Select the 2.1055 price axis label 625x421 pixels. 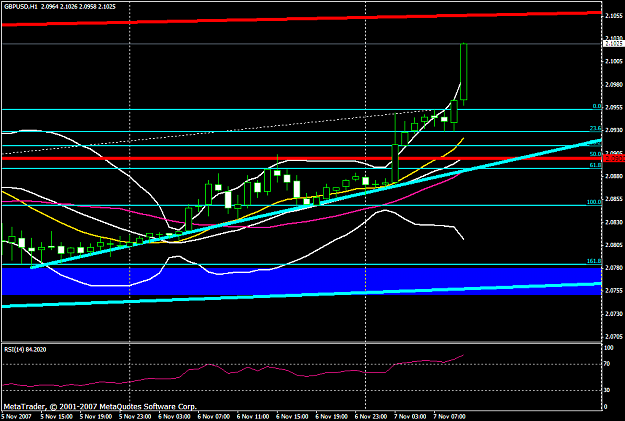[614, 16]
